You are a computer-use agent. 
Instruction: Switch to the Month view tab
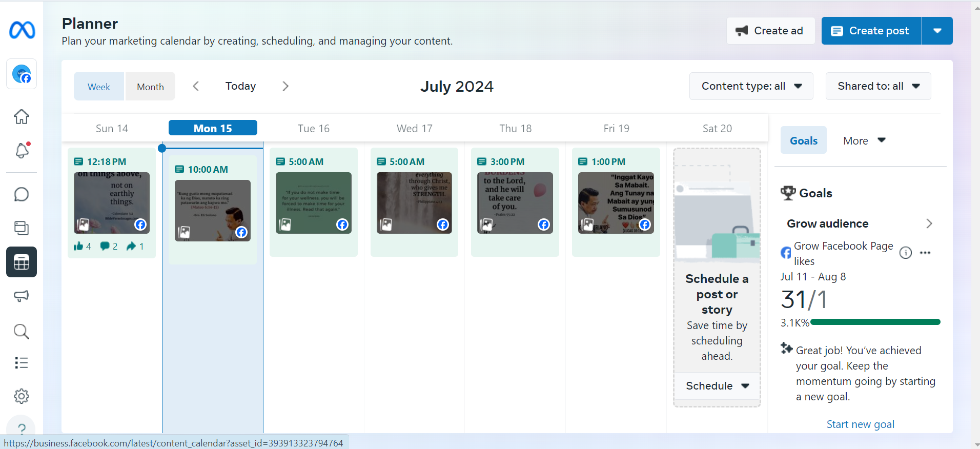point(150,87)
